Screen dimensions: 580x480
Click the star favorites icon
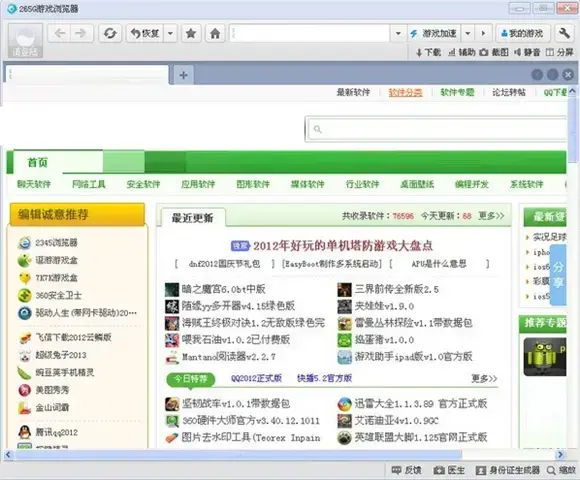[x=191, y=34]
